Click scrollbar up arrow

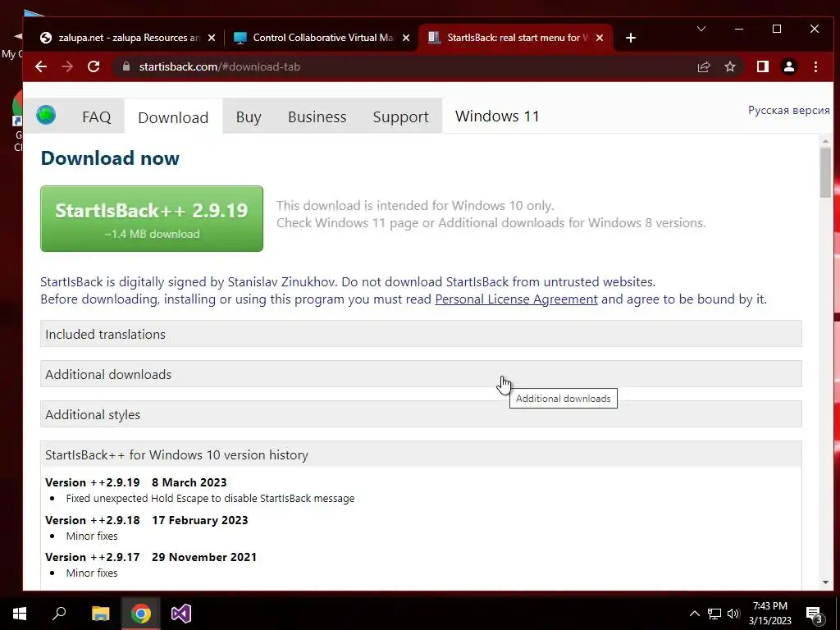pyautogui.click(x=825, y=141)
